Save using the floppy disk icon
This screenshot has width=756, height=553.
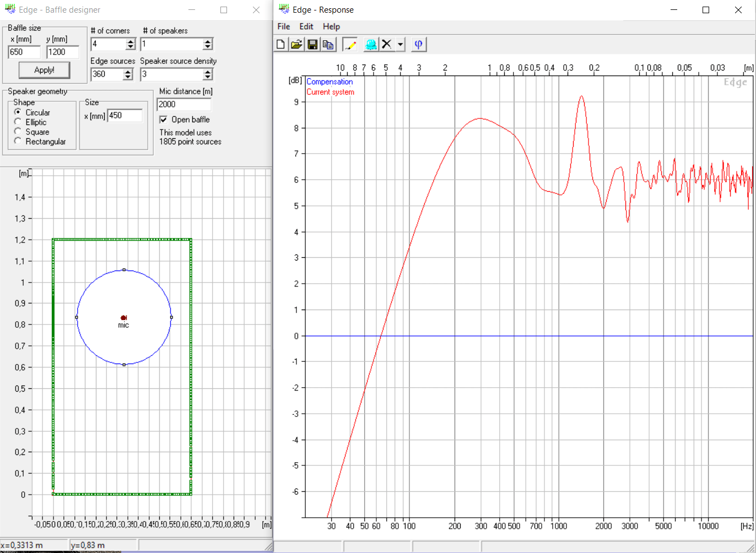[x=312, y=45]
